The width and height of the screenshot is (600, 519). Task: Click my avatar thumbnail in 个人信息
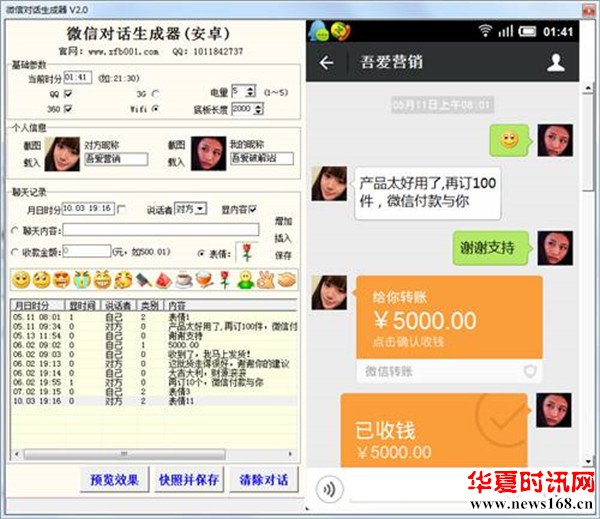tap(208, 153)
